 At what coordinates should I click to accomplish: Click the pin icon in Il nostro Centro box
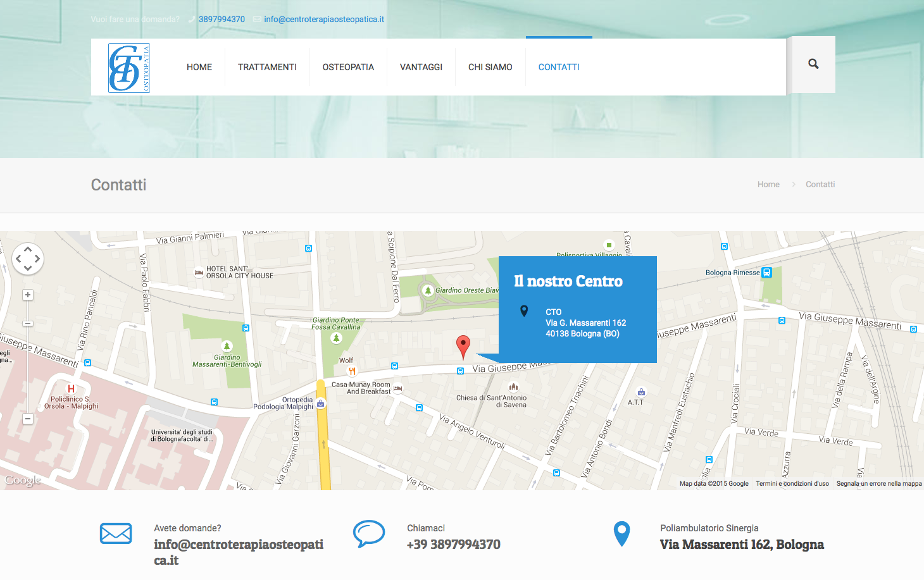click(524, 311)
